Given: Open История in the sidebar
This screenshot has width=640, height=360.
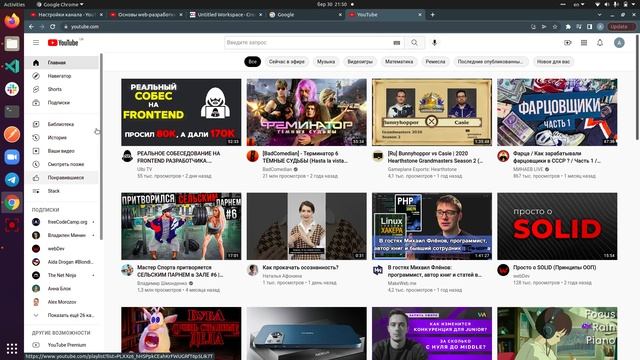Looking at the screenshot, I should point(61,138).
